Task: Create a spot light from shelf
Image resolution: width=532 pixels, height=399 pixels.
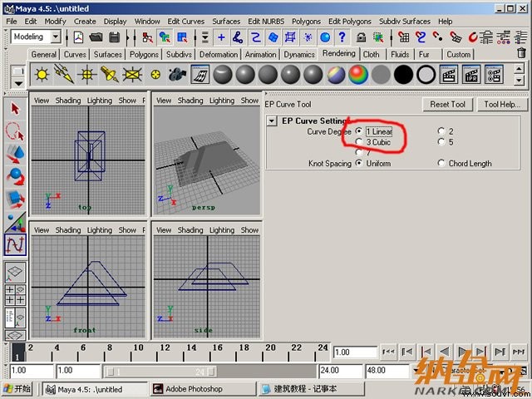Action: 109,74
